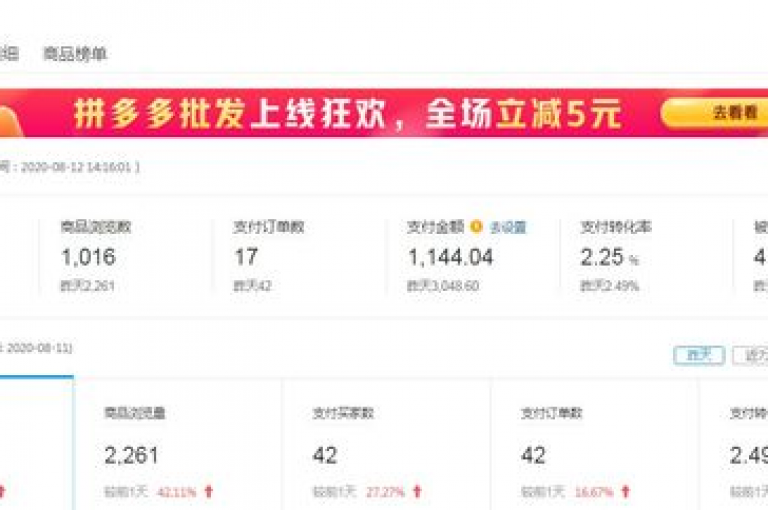The image size is (768, 510).
Task: Click the 支付转化率 label in the top row
Action: coord(616,227)
